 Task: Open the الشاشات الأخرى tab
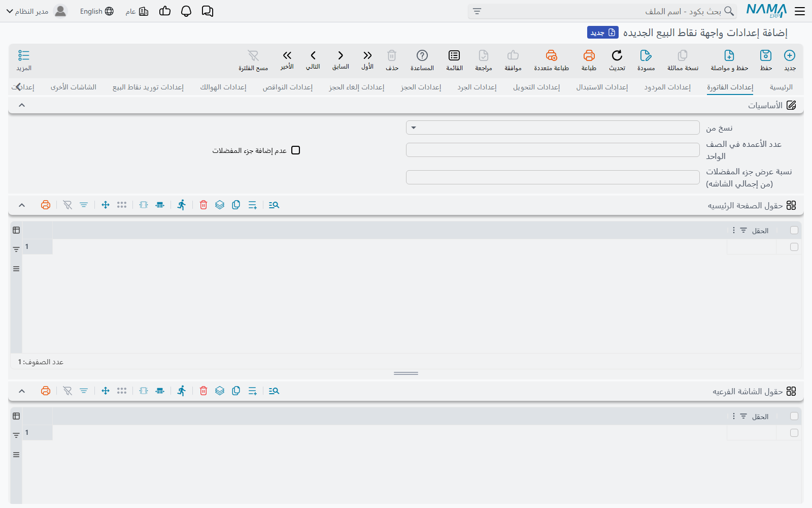(74, 87)
